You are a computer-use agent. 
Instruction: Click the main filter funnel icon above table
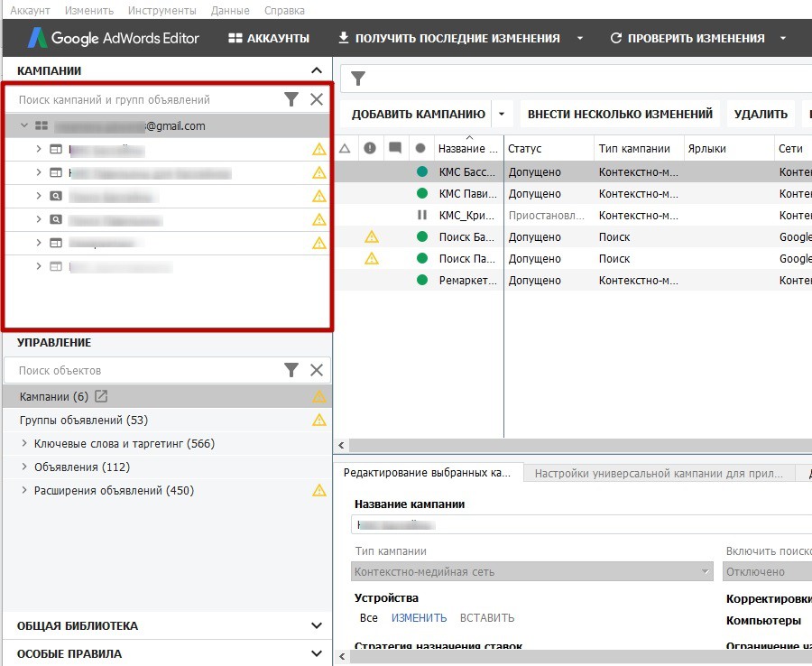(x=358, y=79)
